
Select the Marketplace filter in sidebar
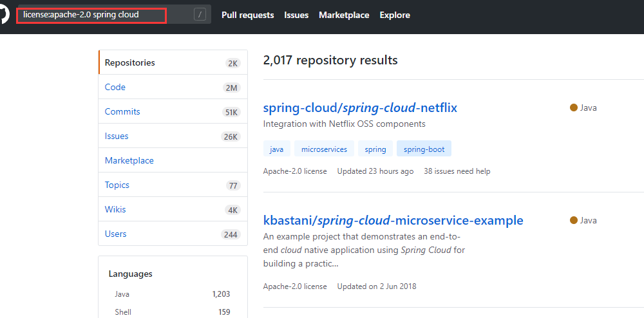coord(173,160)
